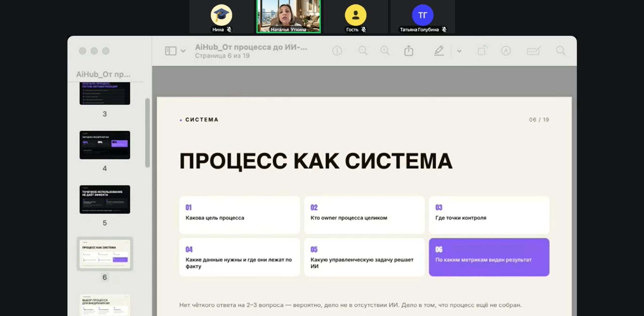The width and height of the screenshot is (644, 316).
Task: Select the highlight pen tool
Action: (439, 51)
